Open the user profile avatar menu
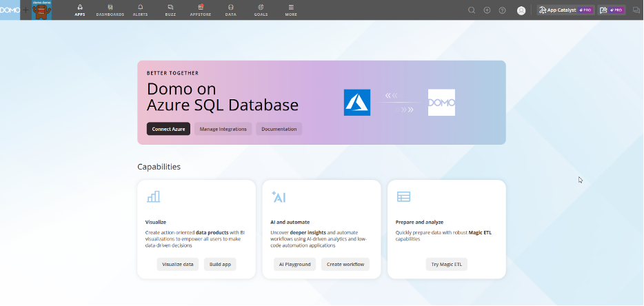644x306 pixels. [x=521, y=10]
